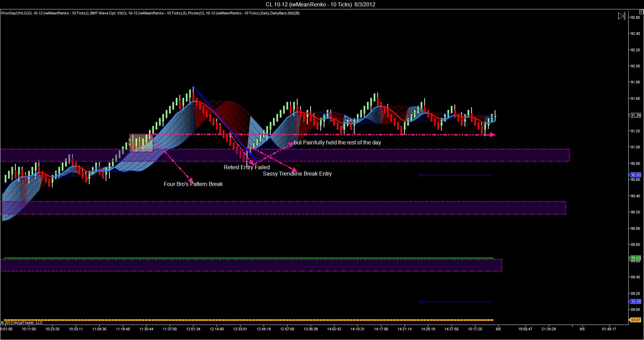
Task: Click the small F fixed-scale button
Action: tap(641, 12)
